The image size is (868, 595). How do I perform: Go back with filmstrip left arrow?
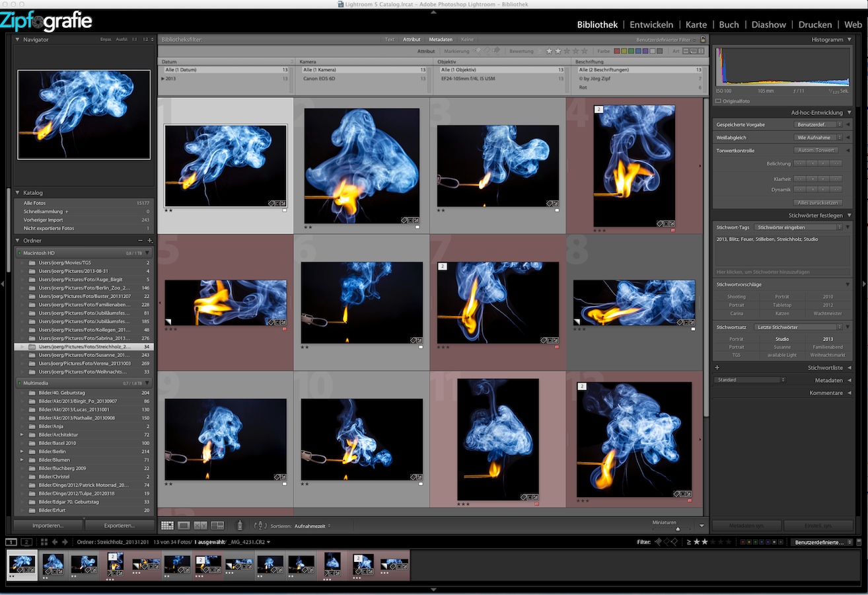(x=55, y=542)
